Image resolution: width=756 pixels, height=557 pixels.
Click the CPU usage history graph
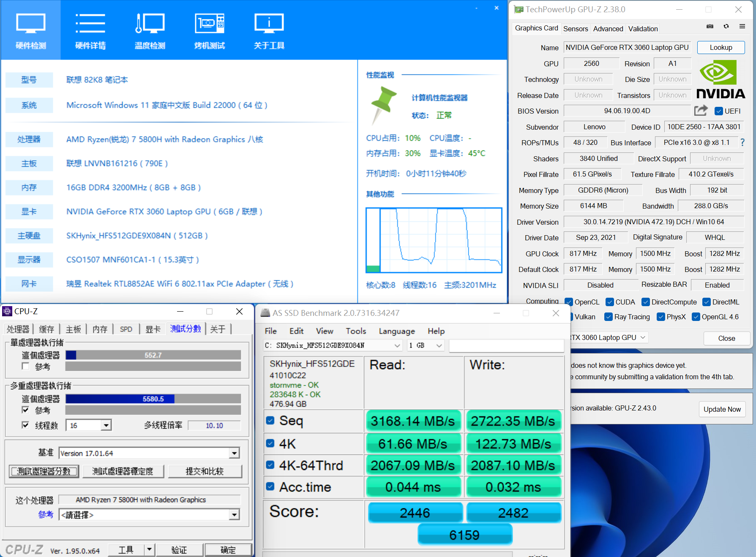tap(434, 240)
